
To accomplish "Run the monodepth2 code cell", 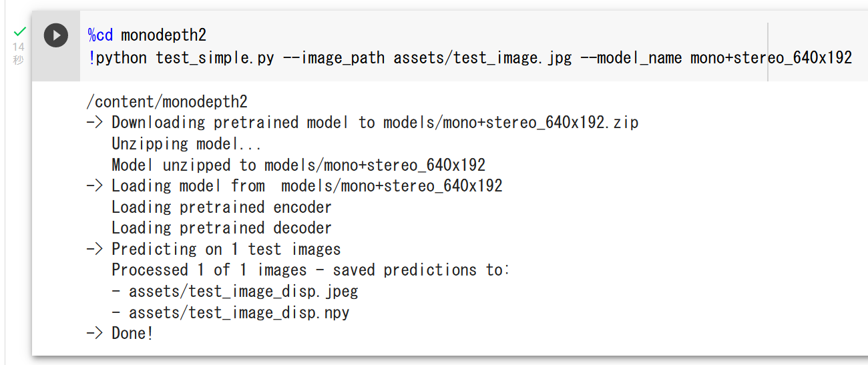I will 56,35.
